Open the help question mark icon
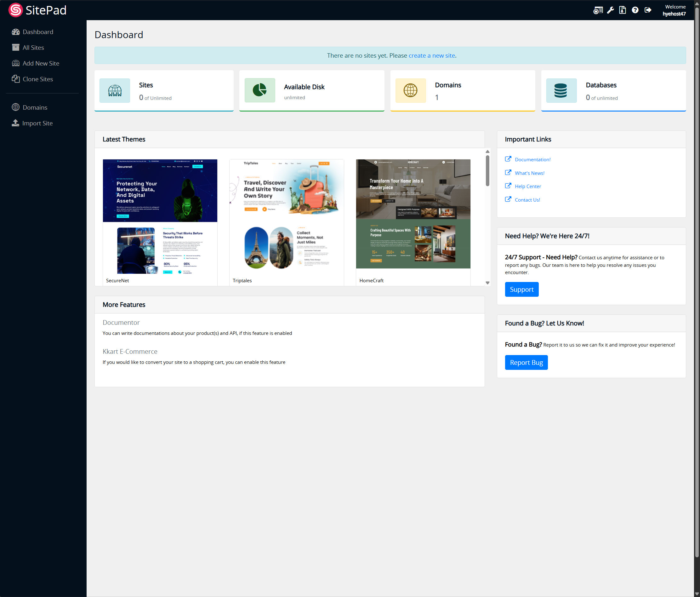 pyautogui.click(x=635, y=10)
